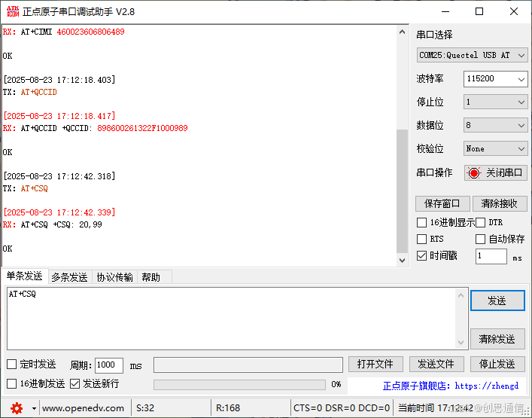
Task: Click the +CSQ: 20,99 response text
Action: click(78, 224)
